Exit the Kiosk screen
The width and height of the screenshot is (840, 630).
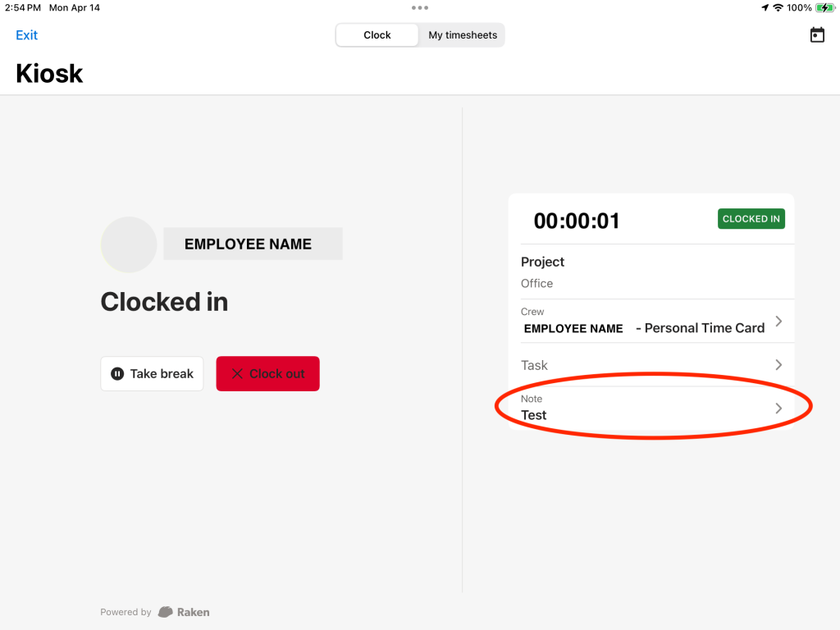[27, 35]
